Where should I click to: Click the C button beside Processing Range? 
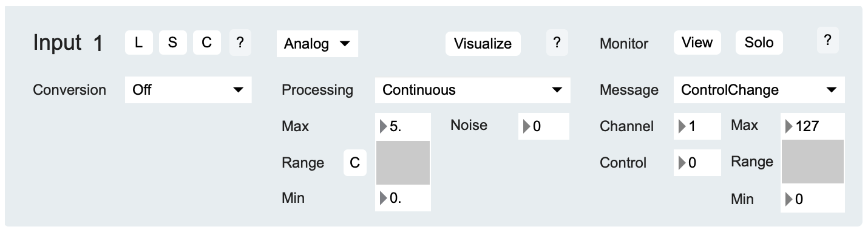[x=355, y=163]
